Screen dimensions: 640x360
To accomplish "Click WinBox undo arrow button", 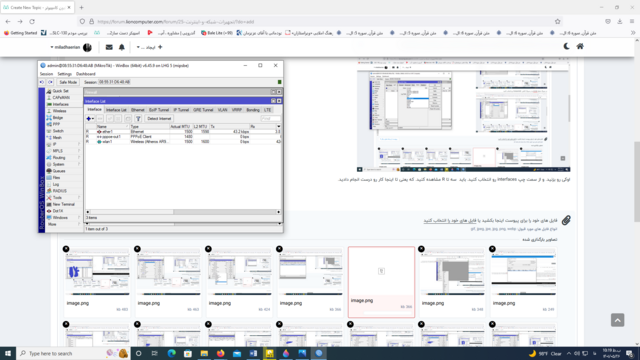I will pyautogui.click(x=42, y=82).
